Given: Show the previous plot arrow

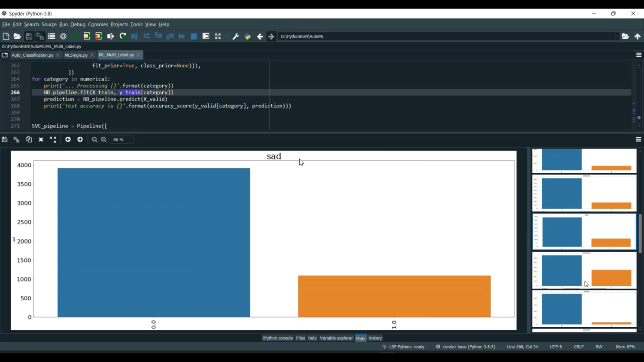Looking at the screenshot, I should [68, 139].
